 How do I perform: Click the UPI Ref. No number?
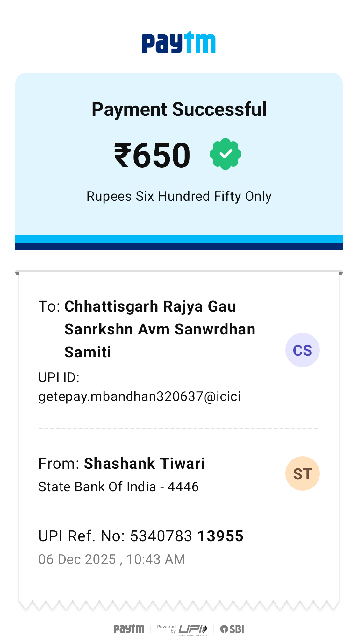(187, 536)
